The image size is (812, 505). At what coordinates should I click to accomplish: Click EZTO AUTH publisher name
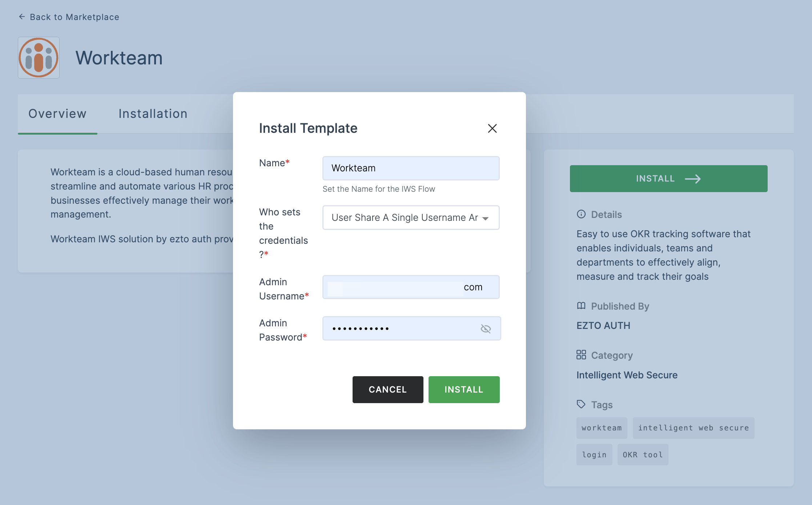[603, 326]
